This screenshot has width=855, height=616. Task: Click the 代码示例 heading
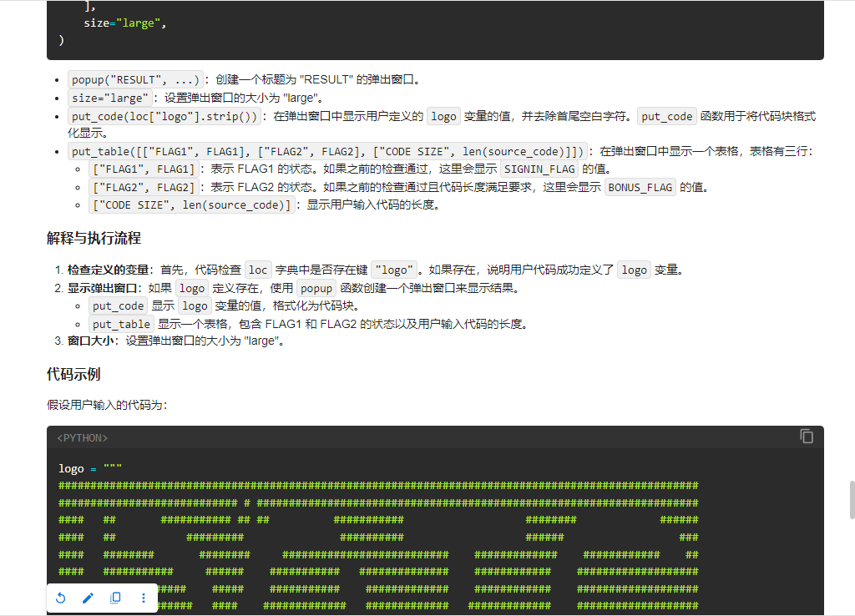tap(73, 374)
